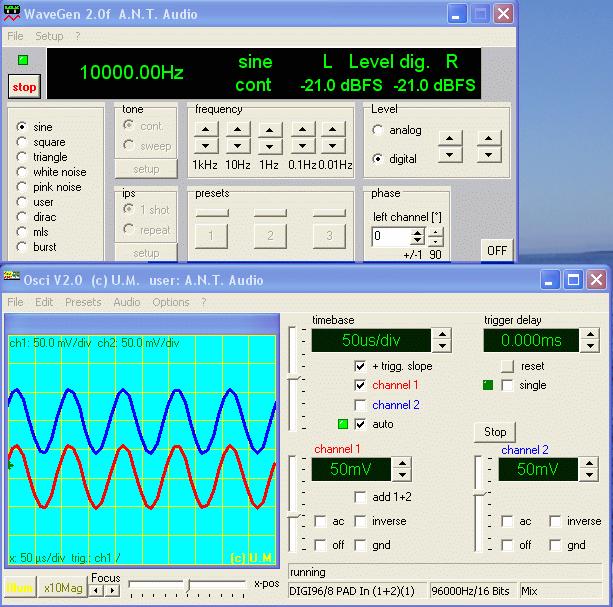Decrease frequency by 1Hz with down arrow
The image size is (613, 607).
[269, 146]
